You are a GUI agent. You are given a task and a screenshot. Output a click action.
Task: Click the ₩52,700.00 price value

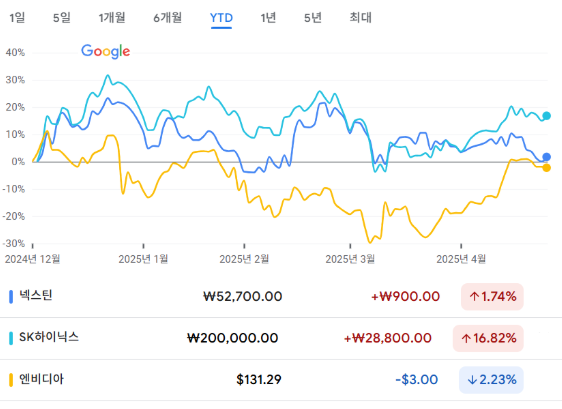[243, 296]
